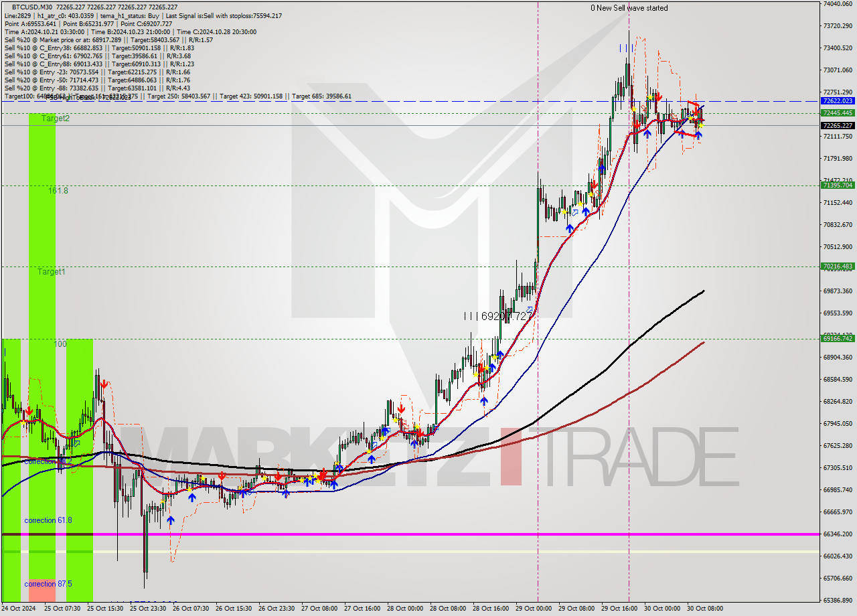Click the 72111.750 price axis value

click(838, 137)
